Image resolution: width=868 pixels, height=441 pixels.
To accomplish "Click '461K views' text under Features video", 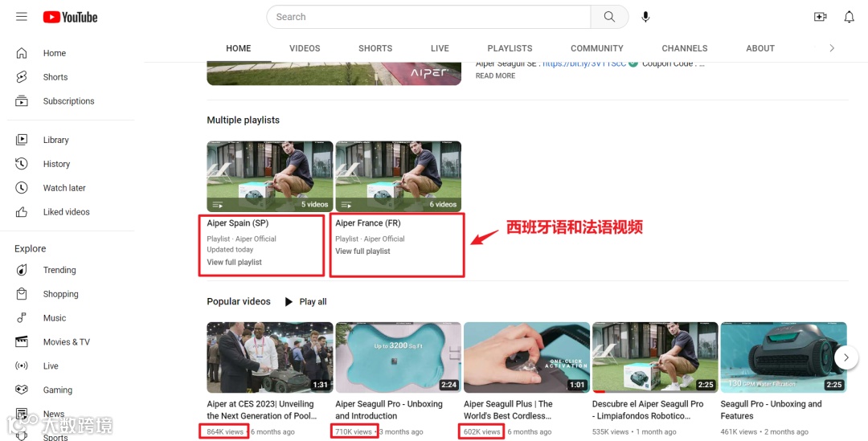I will coord(739,431).
